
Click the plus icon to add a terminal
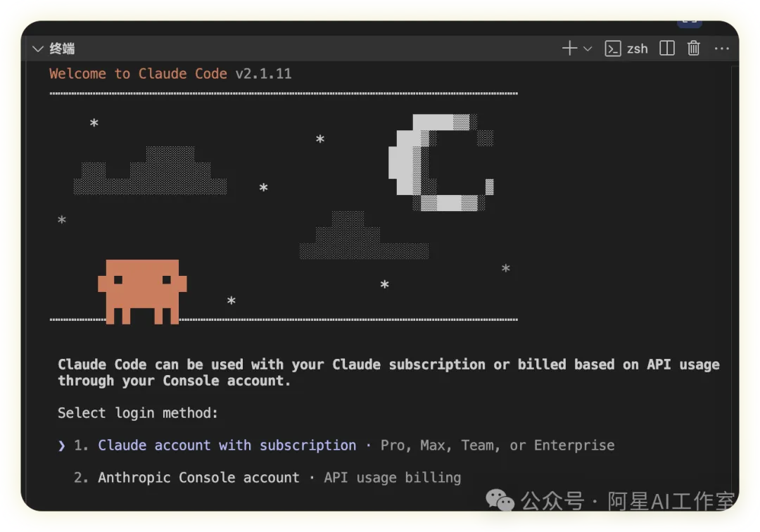[x=569, y=49]
